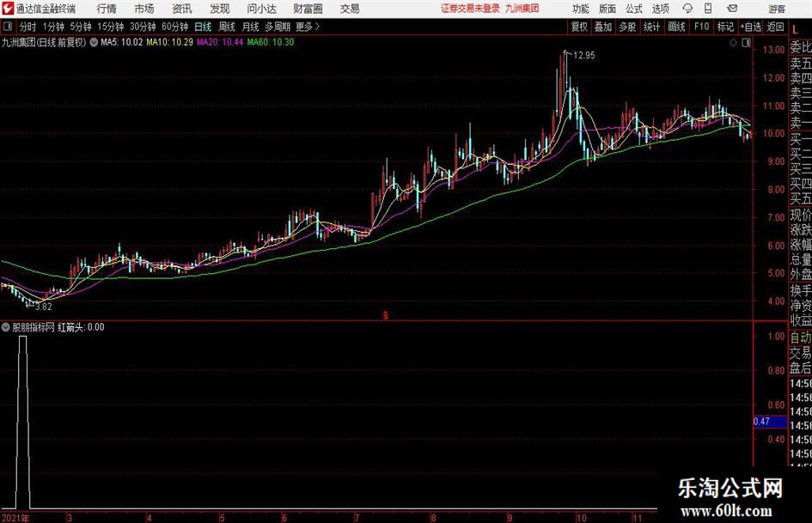Click the mobile phone icon
This screenshot has height=523, width=812.
pyautogui.click(x=708, y=9)
